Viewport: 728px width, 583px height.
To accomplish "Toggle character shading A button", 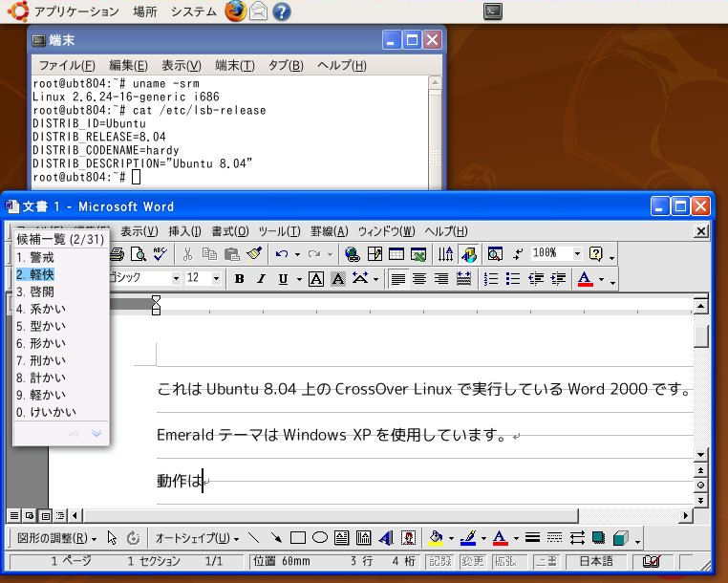I will tap(338, 279).
